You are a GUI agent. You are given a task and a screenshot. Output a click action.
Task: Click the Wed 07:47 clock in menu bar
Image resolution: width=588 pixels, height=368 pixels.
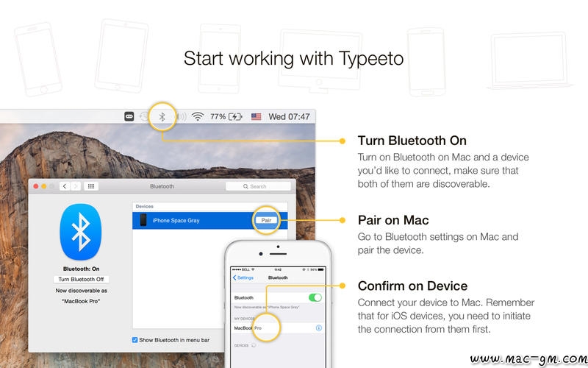pos(289,117)
